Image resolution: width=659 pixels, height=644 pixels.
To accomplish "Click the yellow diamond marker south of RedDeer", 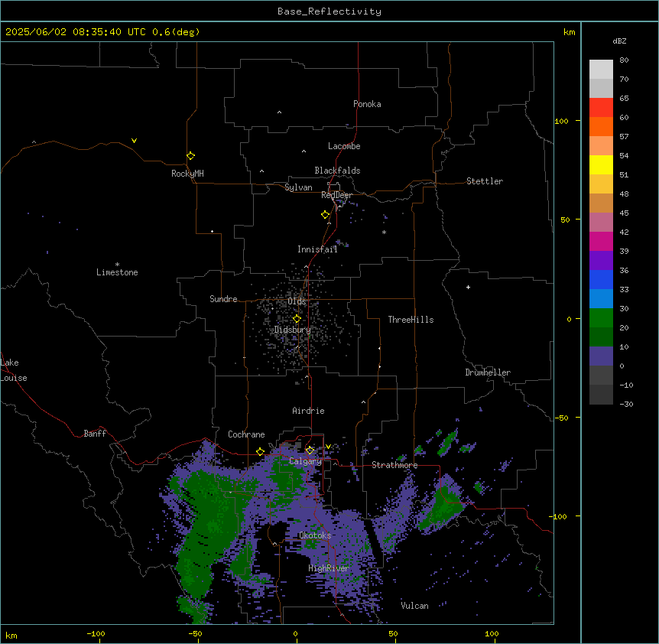I will [325, 215].
